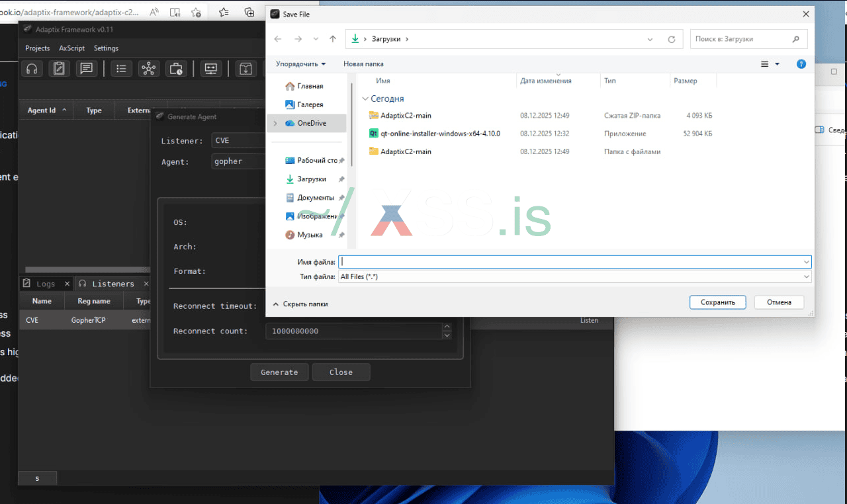Go forward in the Save File dialog
The width and height of the screenshot is (847, 504).
[298, 39]
